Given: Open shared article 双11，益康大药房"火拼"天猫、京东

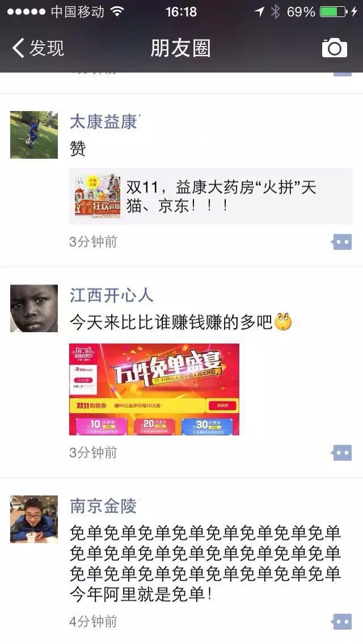Looking at the screenshot, I should click(211, 196).
